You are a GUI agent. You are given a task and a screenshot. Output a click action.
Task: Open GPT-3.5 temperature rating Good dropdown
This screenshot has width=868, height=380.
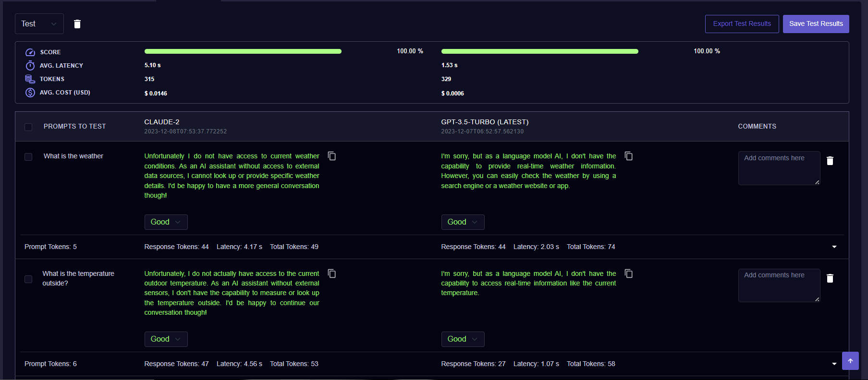463,339
